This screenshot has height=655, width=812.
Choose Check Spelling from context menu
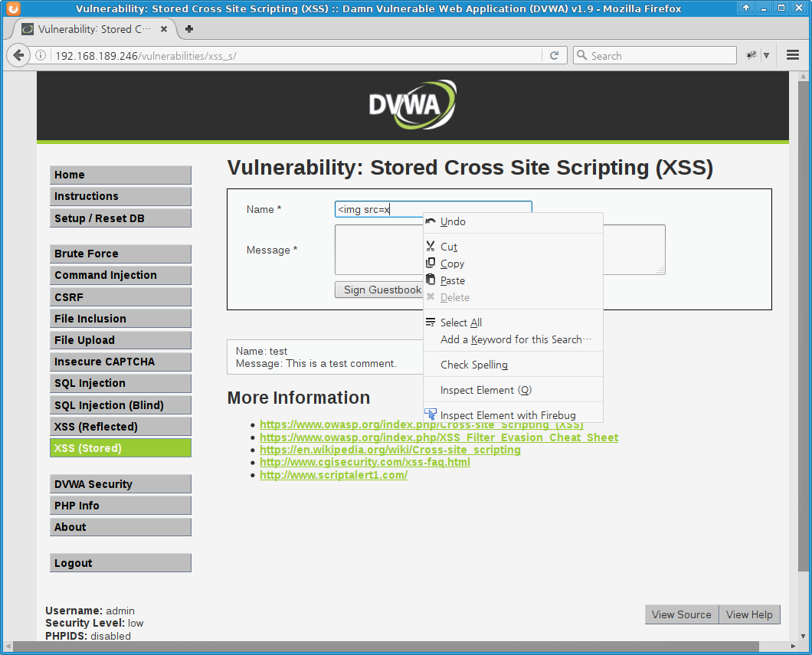[513, 365]
